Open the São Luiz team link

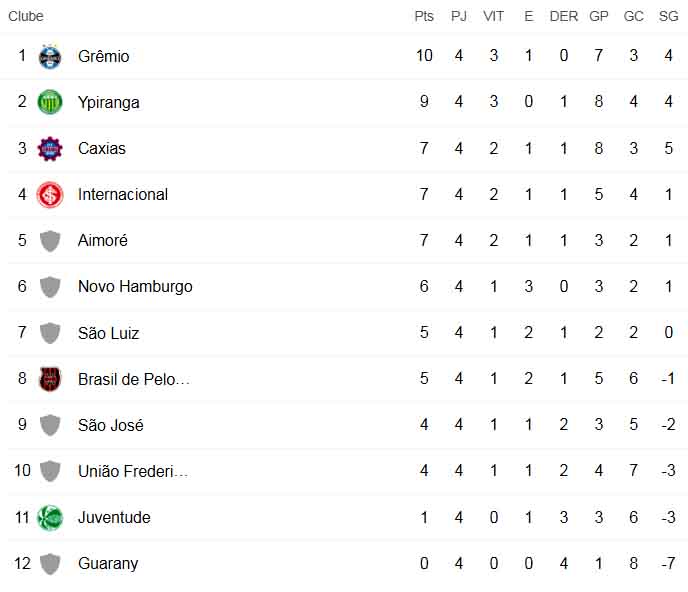point(108,333)
